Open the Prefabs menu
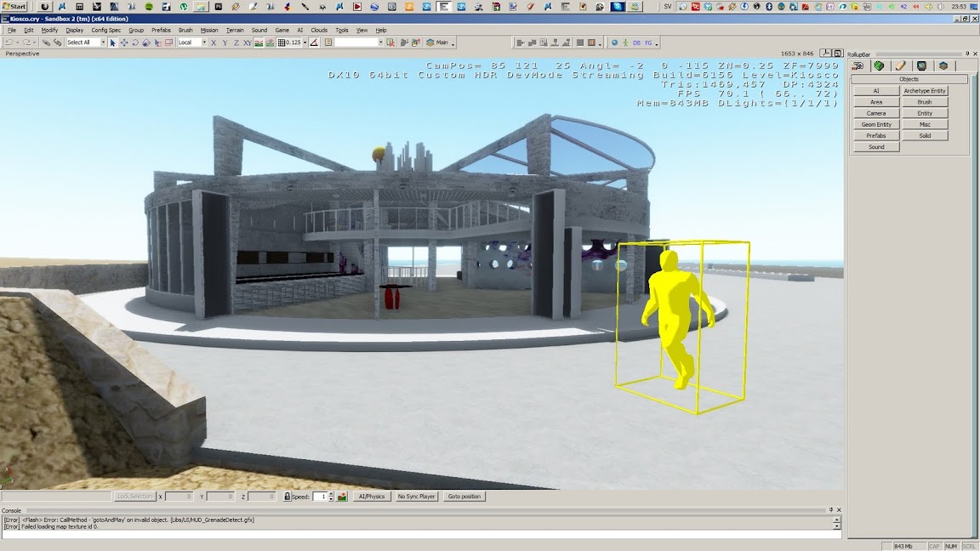Screen dimensions: 980x551 tap(161, 30)
